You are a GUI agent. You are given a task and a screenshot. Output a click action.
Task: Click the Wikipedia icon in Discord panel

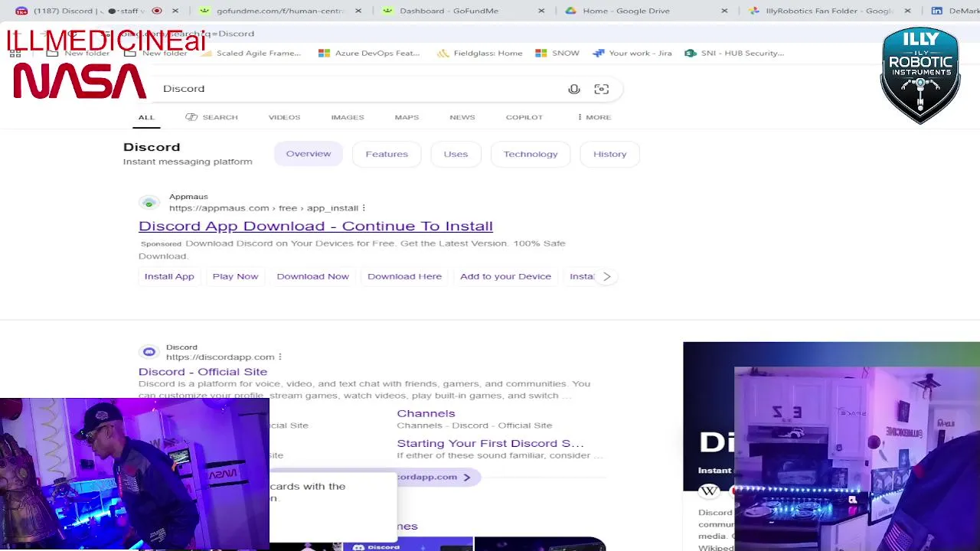pos(709,491)
